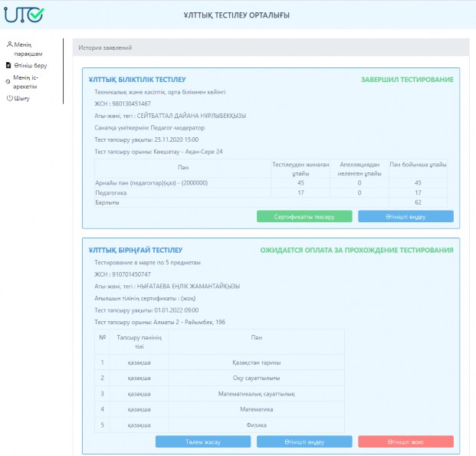Click the ҰЛТТЫҚ БІРЫҢҒАЙ ТЕСТІЛЕУ card title
476x456 pixels.
click(135, 250)
